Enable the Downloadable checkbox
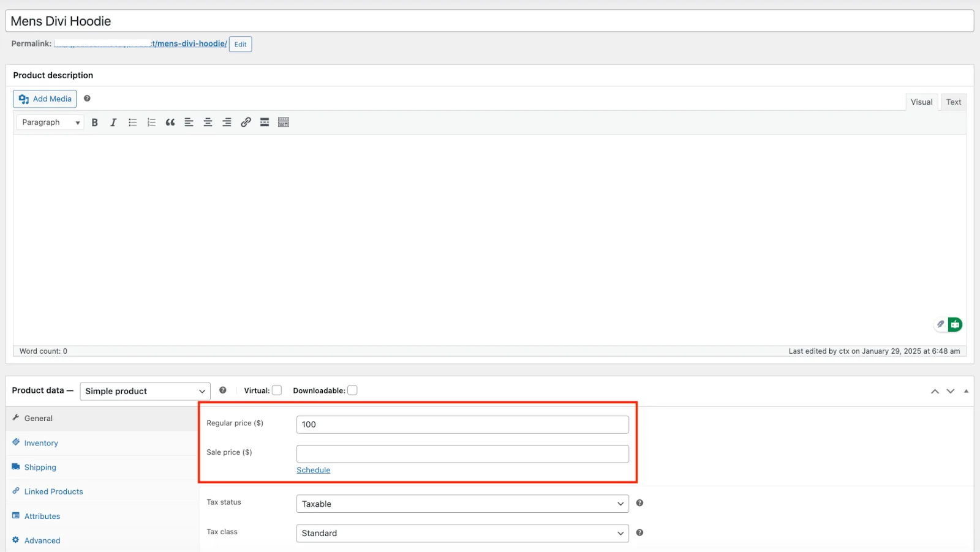This screenshot has width=980, height=552. tap(352, 390)
